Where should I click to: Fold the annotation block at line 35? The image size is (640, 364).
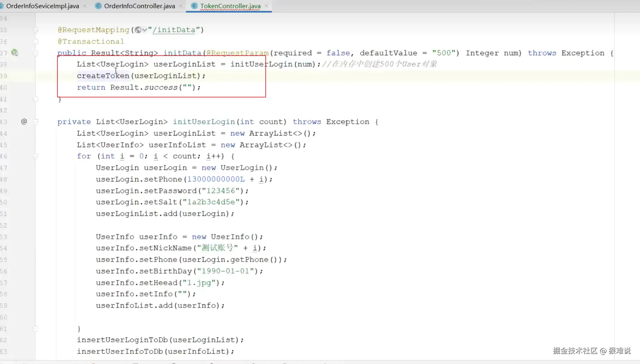36,30
